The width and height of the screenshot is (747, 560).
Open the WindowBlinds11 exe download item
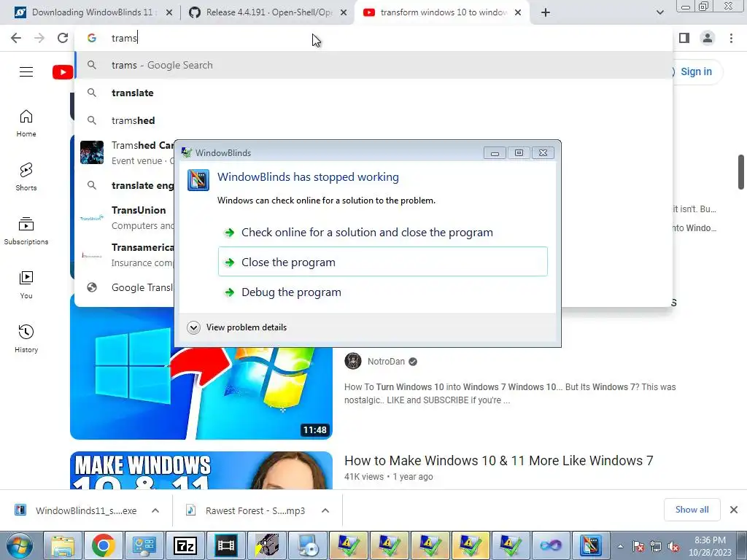(76, 510)
